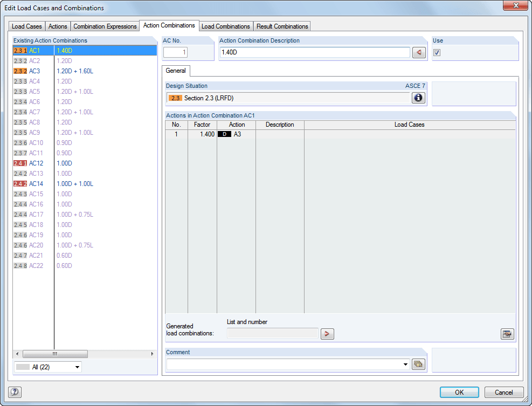532x406 pixels.
Task: Open the help button at the bottom left
Action: [15, 392]
